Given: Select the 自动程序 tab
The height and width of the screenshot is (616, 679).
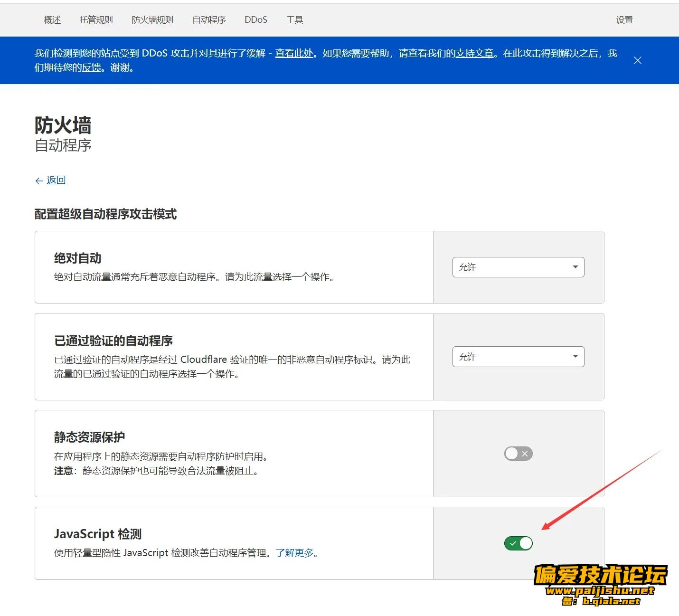Looking at the screenshot, I should pos(209,20).
